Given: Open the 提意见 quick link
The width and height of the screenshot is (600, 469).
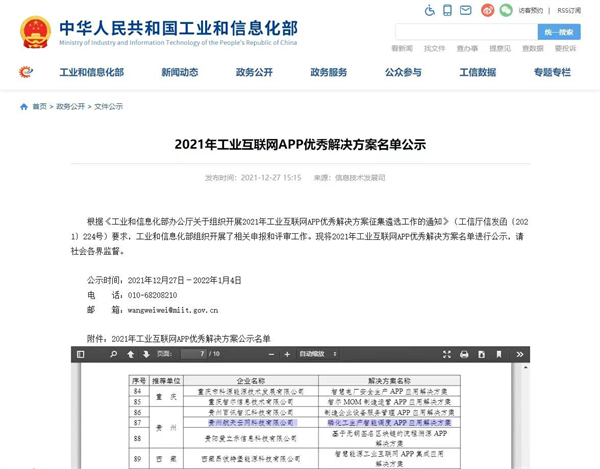Looking at the screenshot, I should coord(500,48).
